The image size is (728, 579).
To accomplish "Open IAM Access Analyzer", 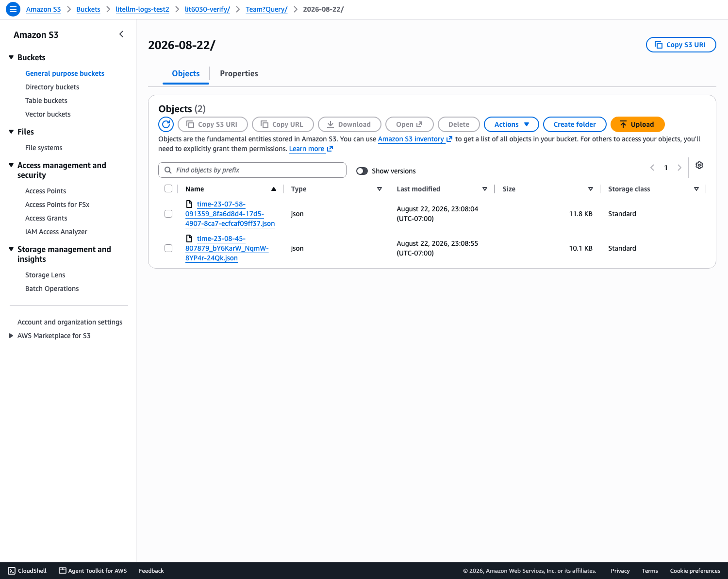I will [56, 232].
